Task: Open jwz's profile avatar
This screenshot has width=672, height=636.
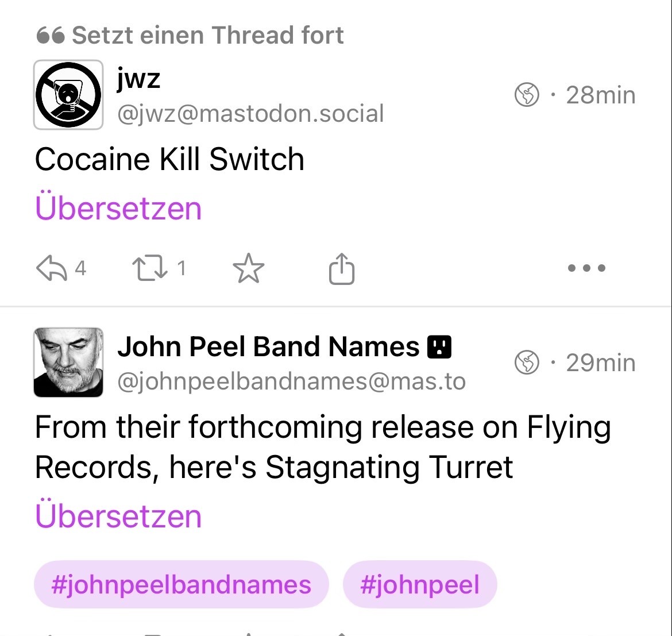Action: (68, 95)
